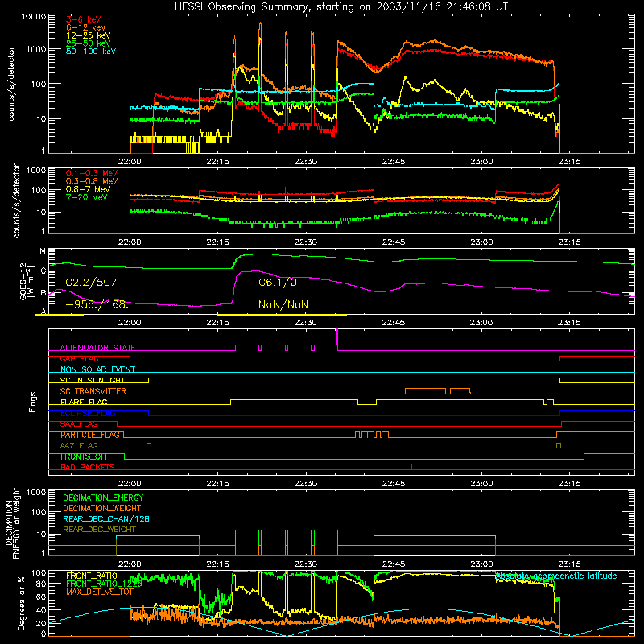Click the 23:15 tick under the Flags panel
Screen dimensions: 644x644
[x=569, y=484]
